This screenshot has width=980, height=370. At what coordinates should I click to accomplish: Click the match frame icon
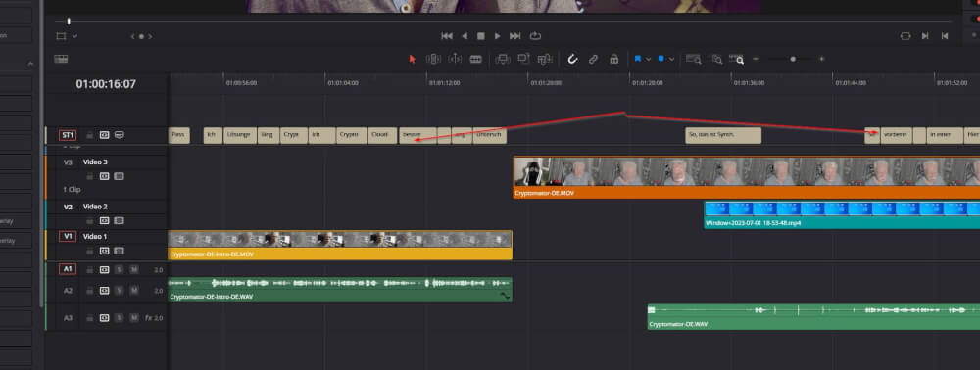tap(906, 36)
